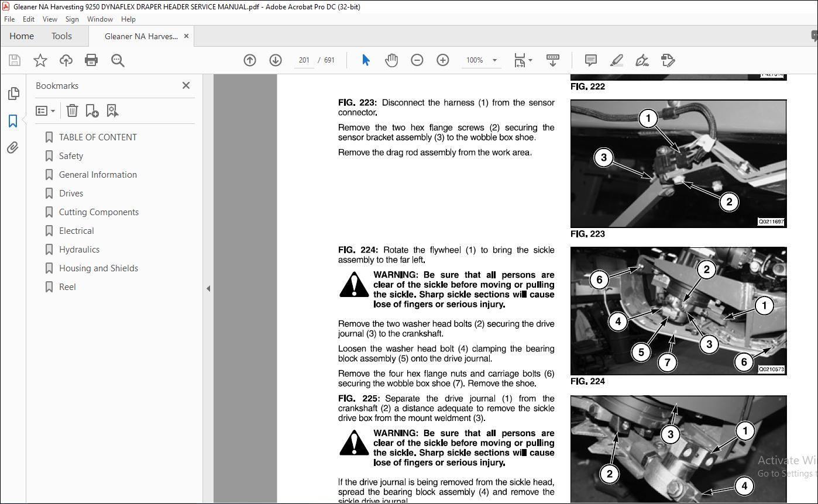
Task: Add a sticky note comment
Action: 591,60
